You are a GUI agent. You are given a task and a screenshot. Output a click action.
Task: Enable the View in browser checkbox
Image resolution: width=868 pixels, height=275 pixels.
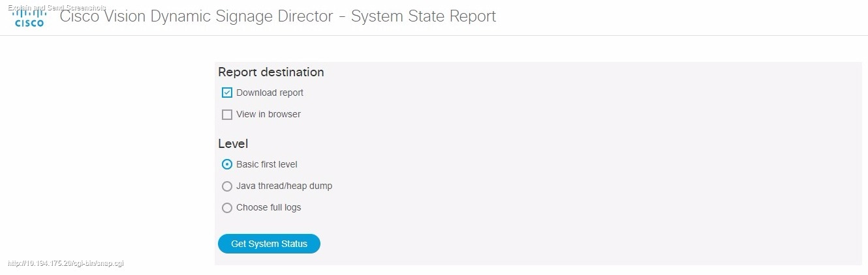[x=227, y=115]
